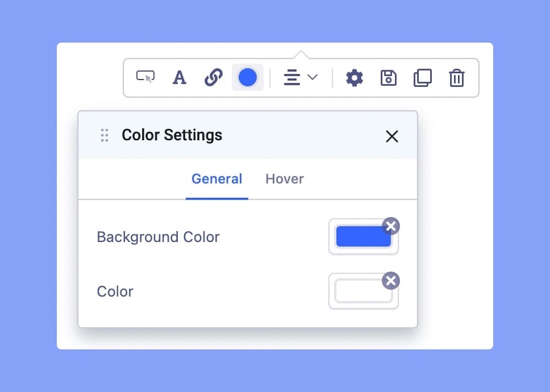Click the Color Settings panel drag handle

[x=105, y=135]
